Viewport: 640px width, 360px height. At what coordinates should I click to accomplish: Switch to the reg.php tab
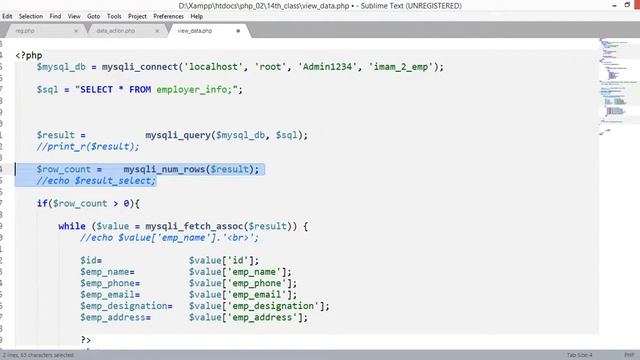coord(25,31)
